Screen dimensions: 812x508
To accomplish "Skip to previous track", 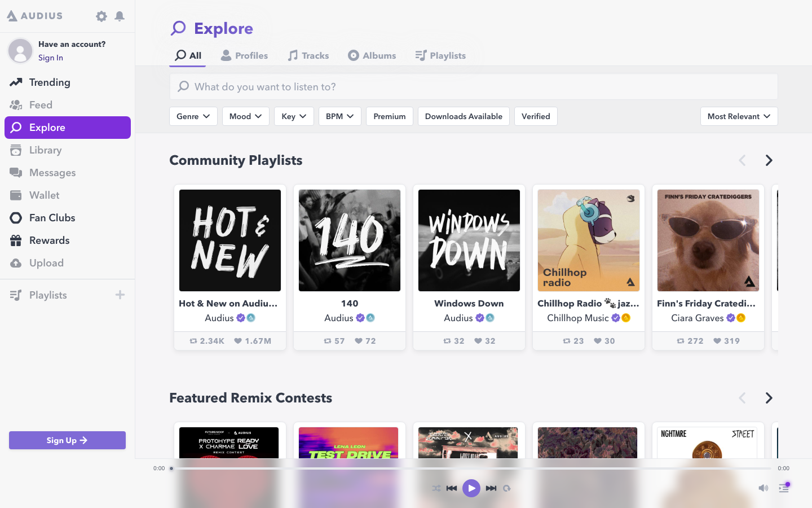I will [x=452, y=488].
